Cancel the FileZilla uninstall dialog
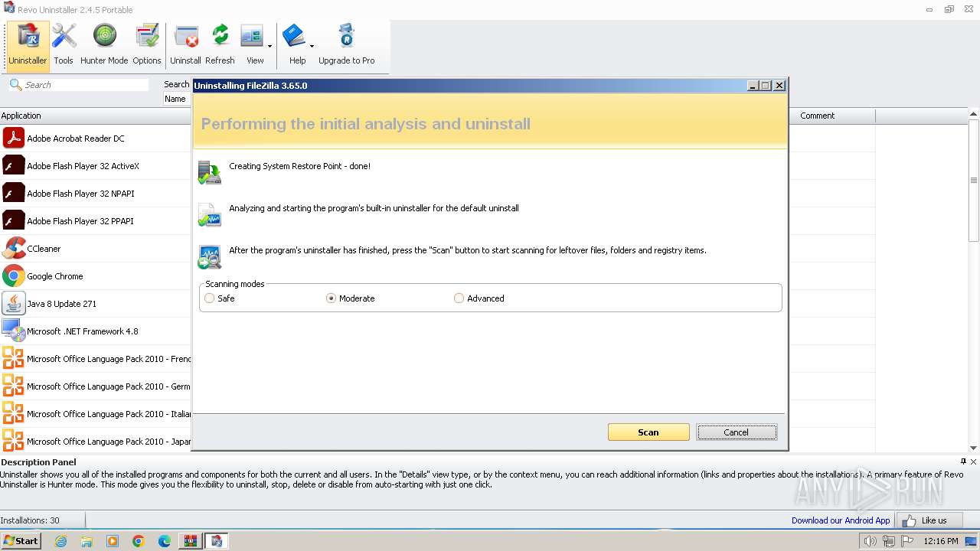This screenshot has height=551, width=980. (x=737, y=432)
